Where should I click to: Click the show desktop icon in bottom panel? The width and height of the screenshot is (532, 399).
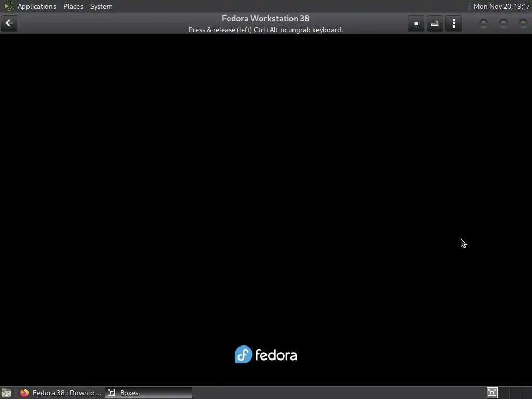tap(6, 393)
